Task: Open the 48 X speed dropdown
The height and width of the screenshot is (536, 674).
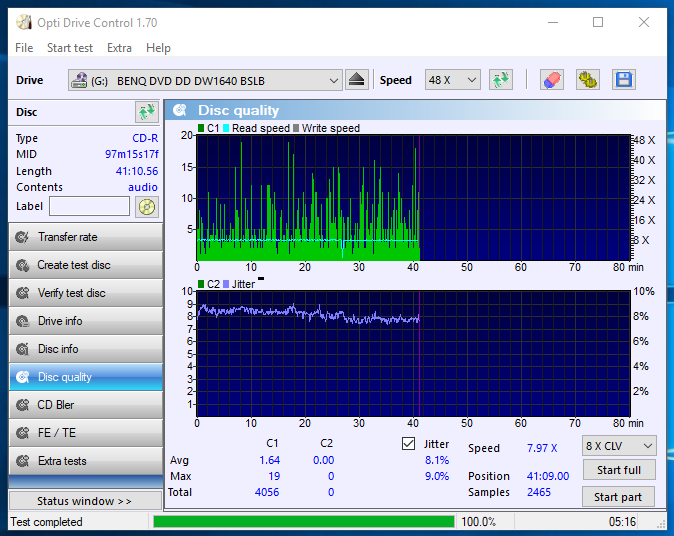Action: pyautogui.click(x=453, y=80)
